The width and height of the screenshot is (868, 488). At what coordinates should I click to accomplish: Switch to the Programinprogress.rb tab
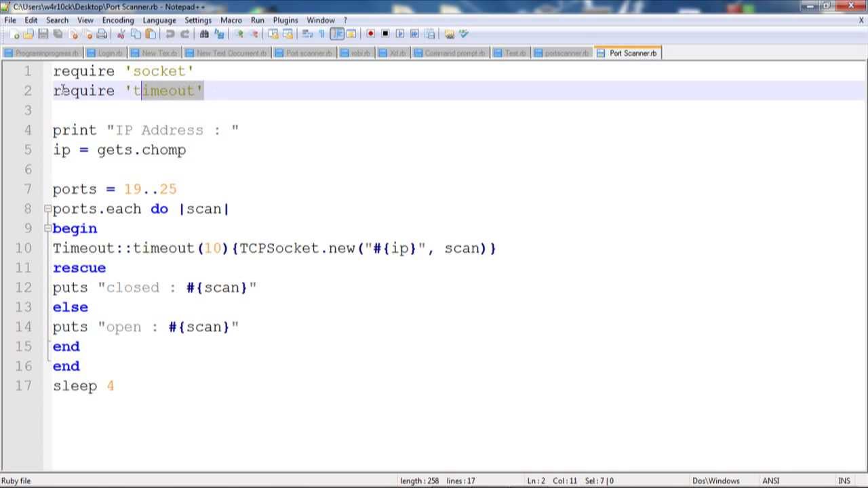(43, 53)
